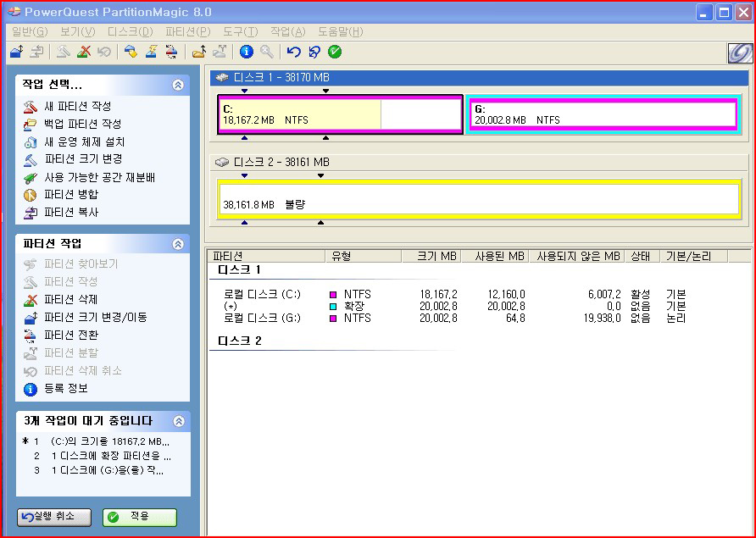Screen dimensions: 756x538
Task: Open the 작업(A) menu
Action: pyautogui.click(x=288, y=32)
